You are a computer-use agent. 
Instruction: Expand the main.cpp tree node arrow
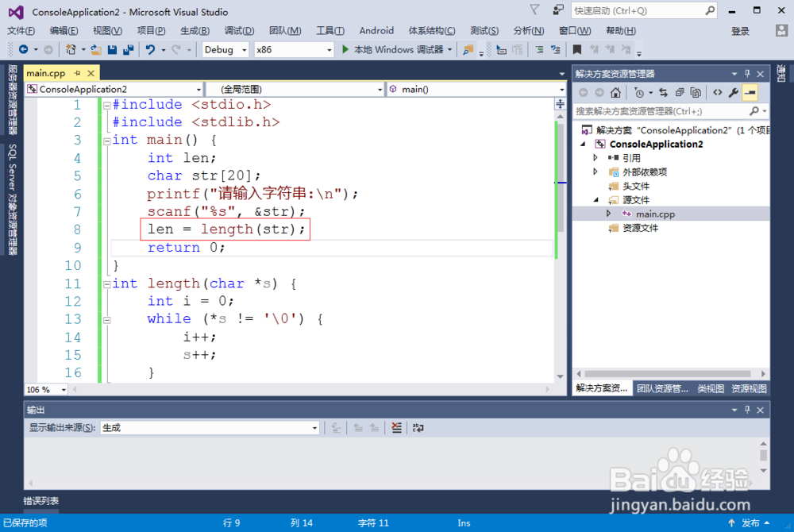[x=608, y=214]
